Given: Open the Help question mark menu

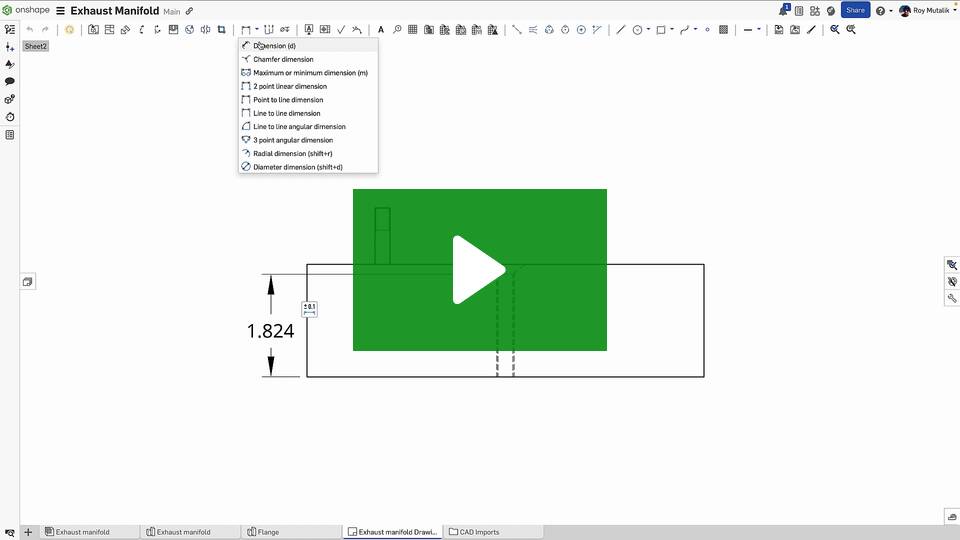Looking at the screenshot, I should click(880, 11).
